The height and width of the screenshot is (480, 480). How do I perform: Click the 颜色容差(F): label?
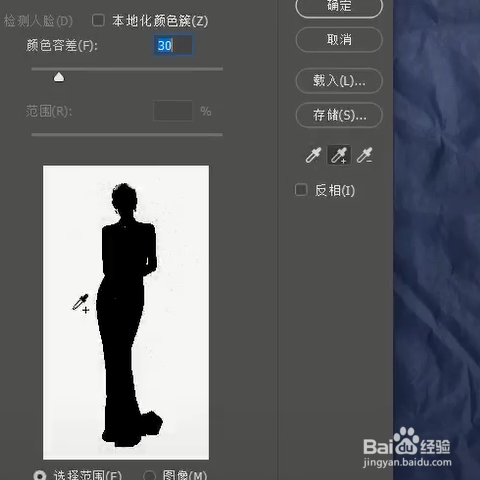[x=62, y=45]
